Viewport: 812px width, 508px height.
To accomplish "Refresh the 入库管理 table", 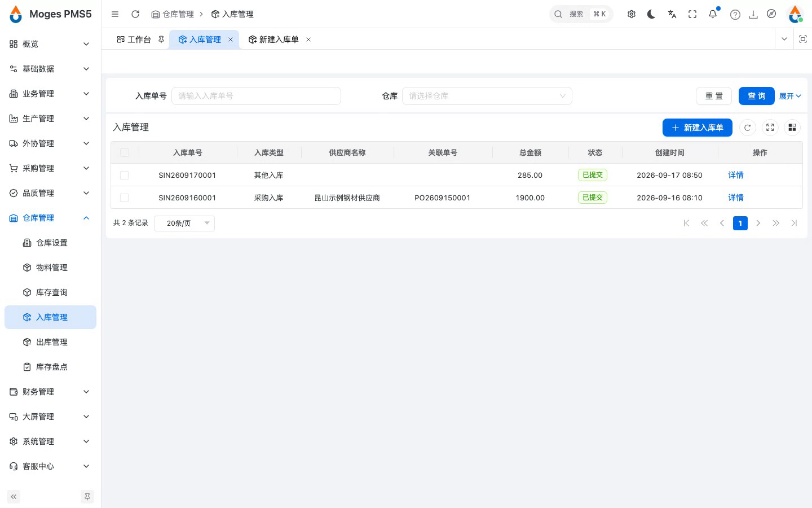I will (748, 128).
